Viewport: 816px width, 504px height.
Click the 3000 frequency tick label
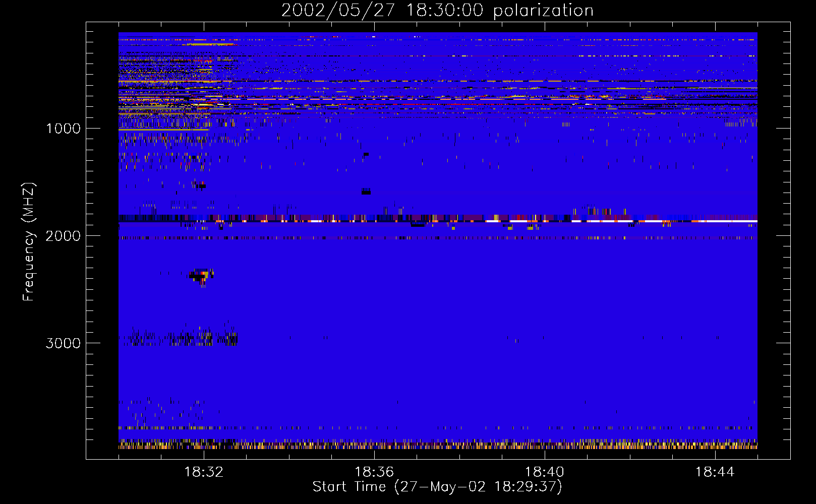[x=63, y=343]
